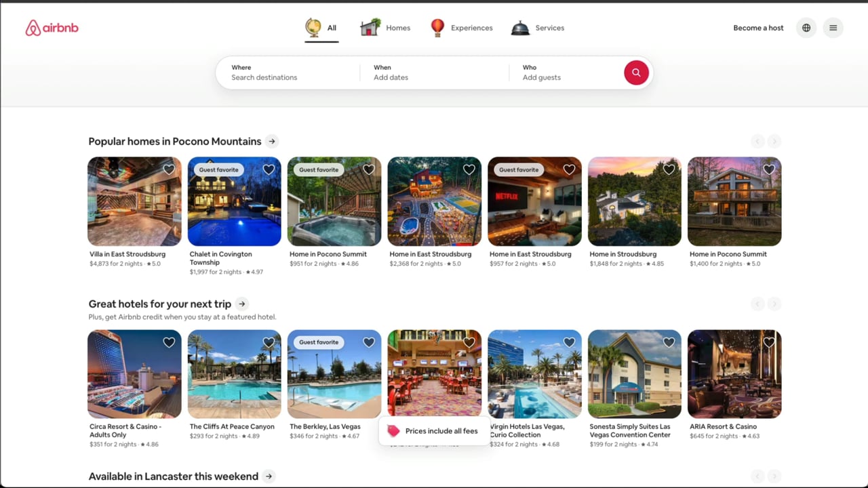Open Circa Resort & Casino photo

tap(134, 374)
